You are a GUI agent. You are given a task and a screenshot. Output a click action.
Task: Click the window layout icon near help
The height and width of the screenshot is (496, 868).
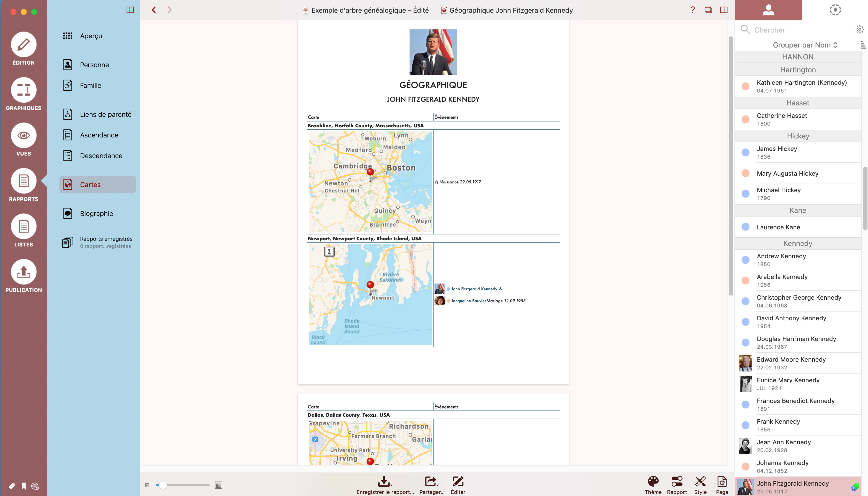pyautogui.click(x=708, y=10)
